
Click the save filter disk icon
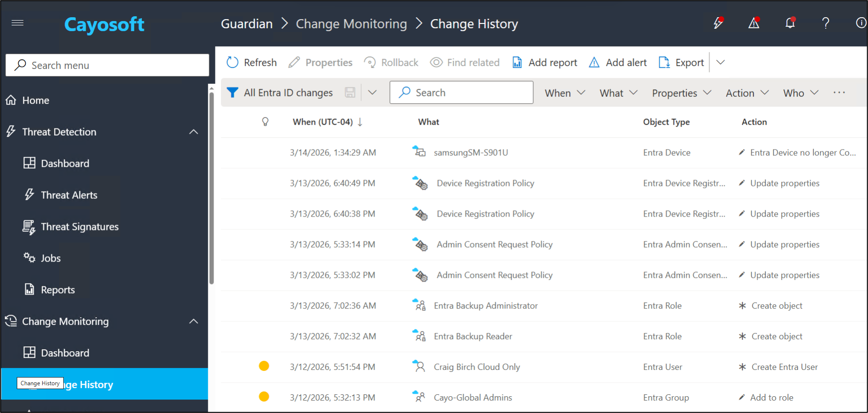pyautogui.click(x=350, y=92)
